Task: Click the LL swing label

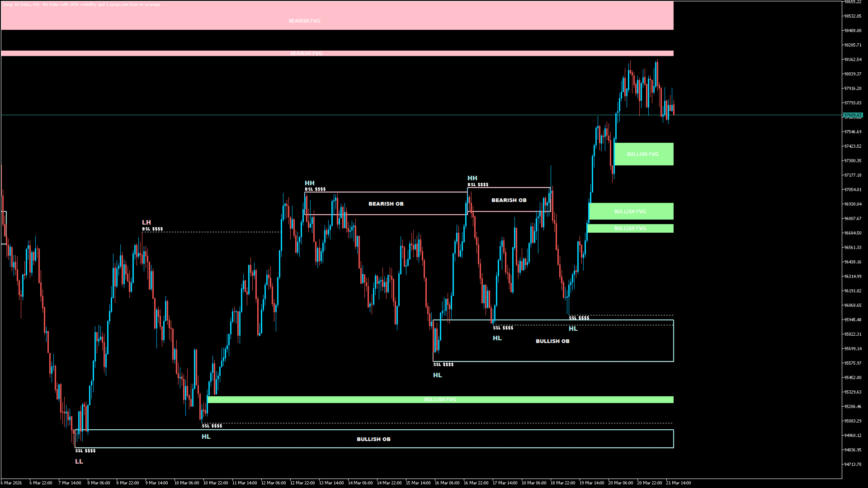Action: (79, 461)
